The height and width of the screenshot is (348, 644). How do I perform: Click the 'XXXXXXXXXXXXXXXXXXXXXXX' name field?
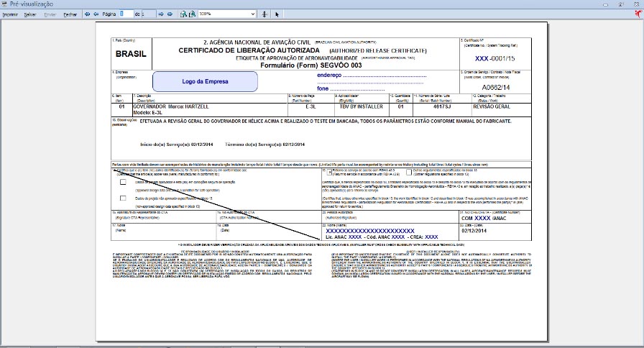coord(370,231)
